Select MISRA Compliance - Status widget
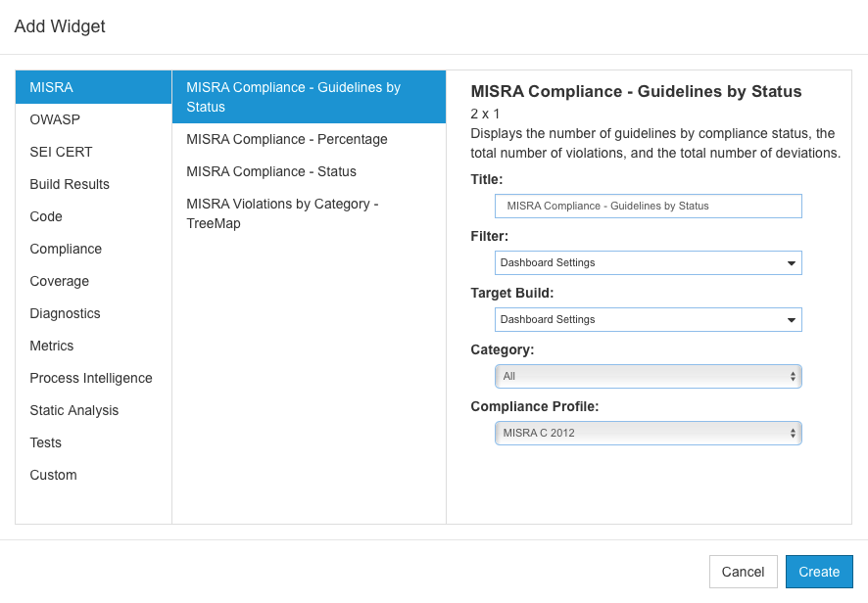The width and height of the screenshot is (868, 603). click(x=309, y=171)
